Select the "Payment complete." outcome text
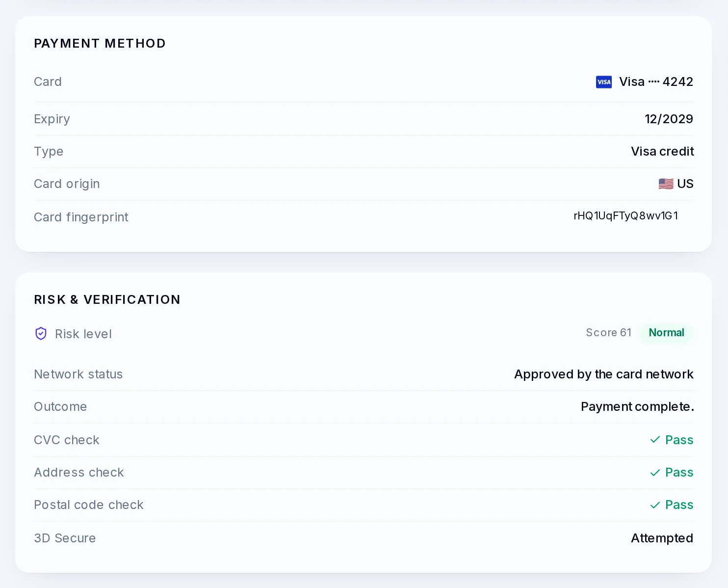Screen dimensions: 728x588 (x=638, y=406)
